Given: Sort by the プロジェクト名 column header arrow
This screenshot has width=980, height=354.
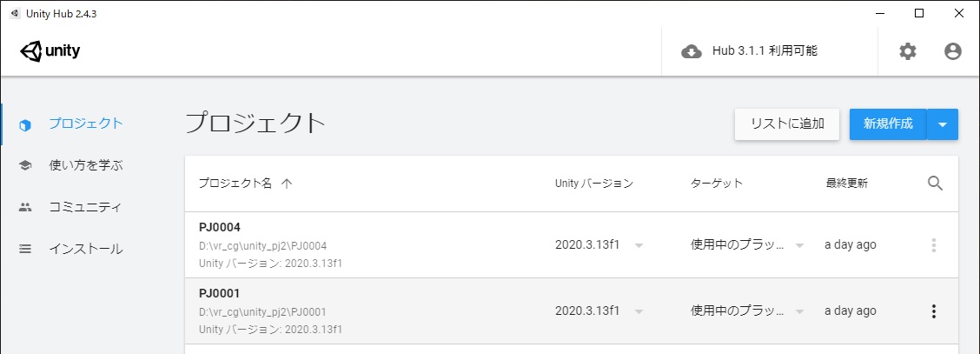Looking at the screenshot, I should [287, 184].
